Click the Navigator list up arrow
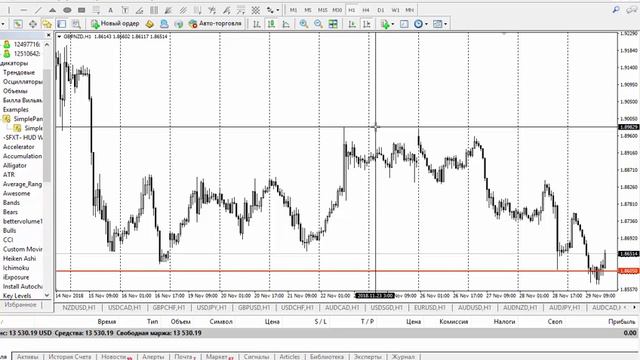This screenshot has height=360, width=640. point(47,44)
